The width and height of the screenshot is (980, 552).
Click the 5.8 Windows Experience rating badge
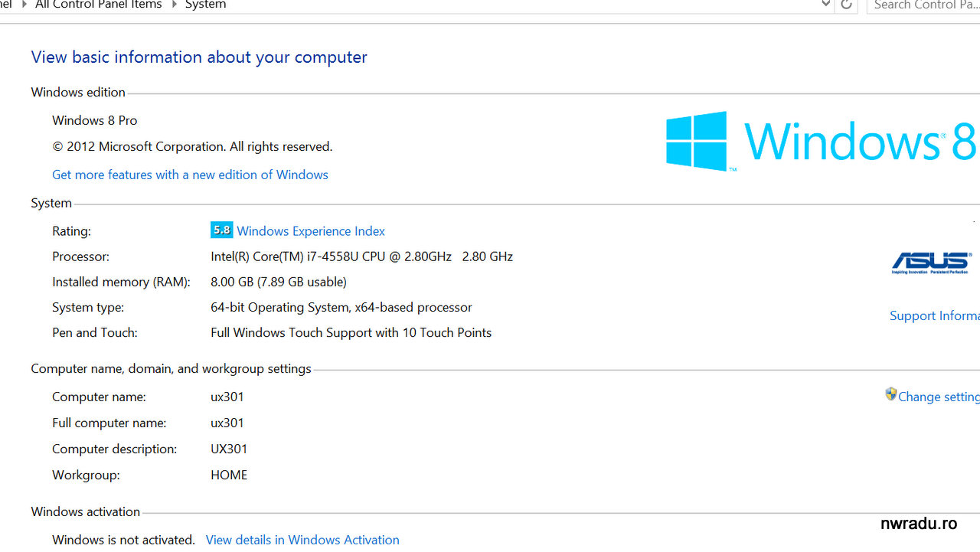[x=221, y=230]
